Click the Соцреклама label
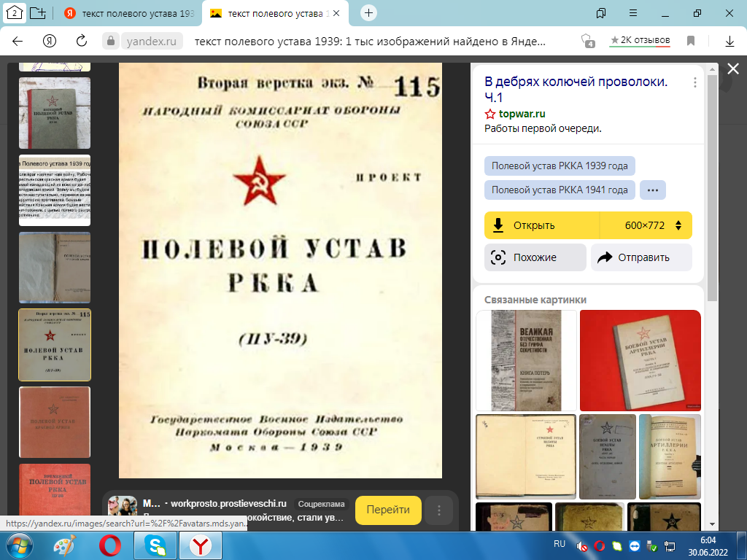Viewport: 747px width, 560px height. 321,504
